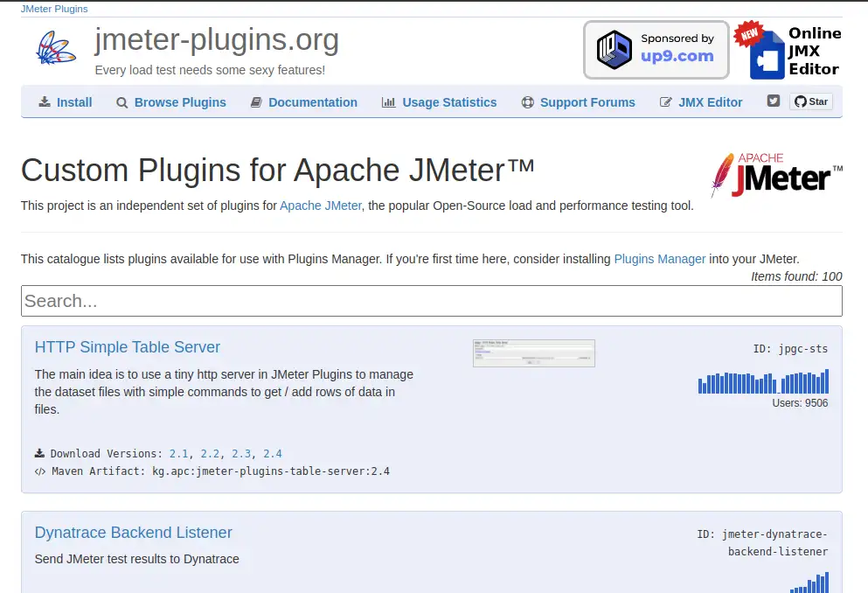This screenshot has height=593, width=868.
Task: Download version 2.4 of Table Server
Action: (273, 454)
